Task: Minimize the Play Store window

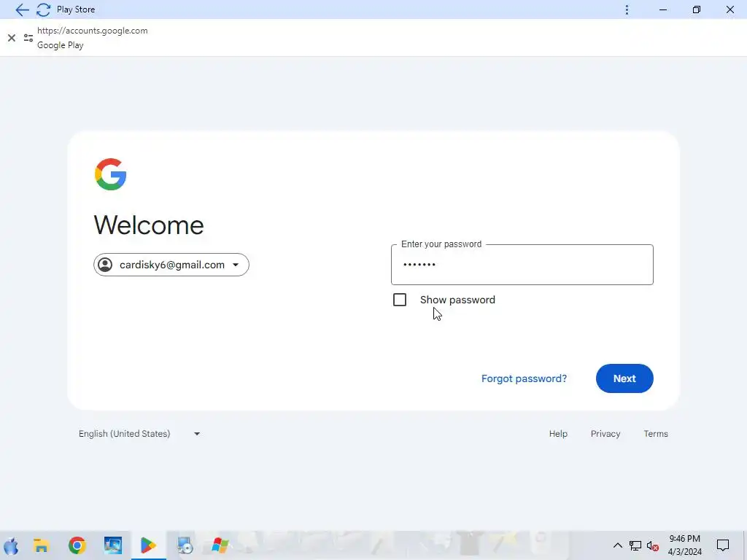Action: click(663, 9)
